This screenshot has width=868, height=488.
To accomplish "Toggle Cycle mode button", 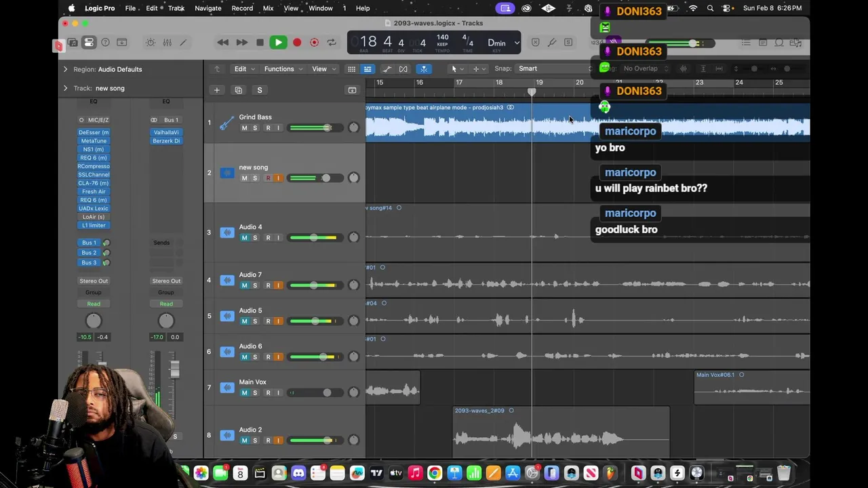I will 332,43.
